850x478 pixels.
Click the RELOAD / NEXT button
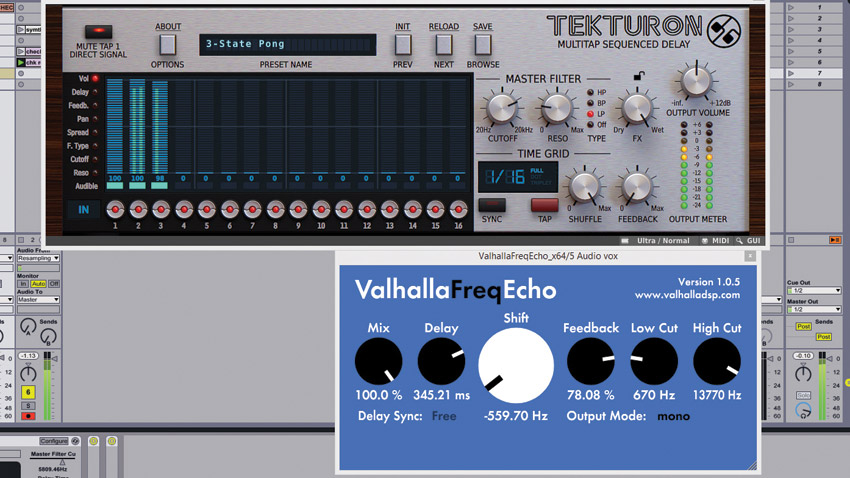(x=443, y=45)
